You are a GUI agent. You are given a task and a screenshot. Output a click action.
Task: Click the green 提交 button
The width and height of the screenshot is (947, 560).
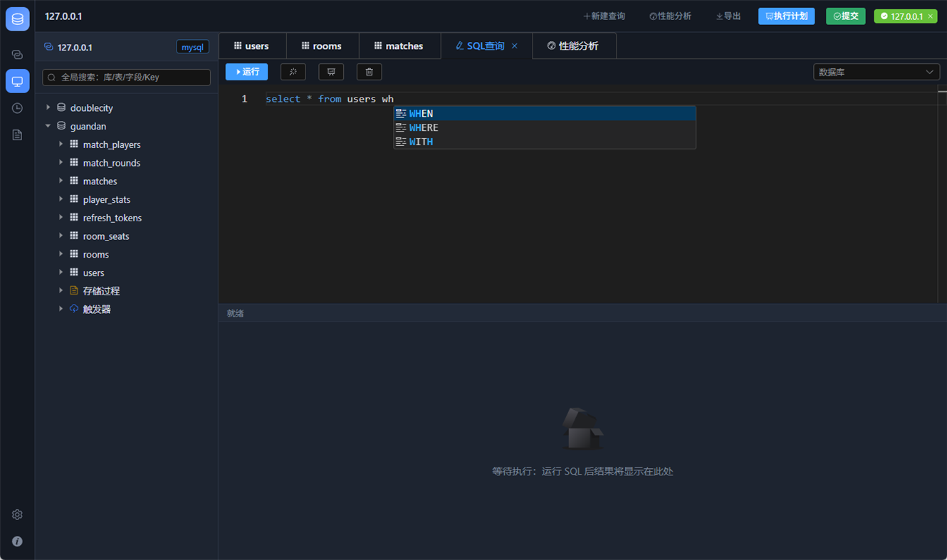tap(845, 16)
